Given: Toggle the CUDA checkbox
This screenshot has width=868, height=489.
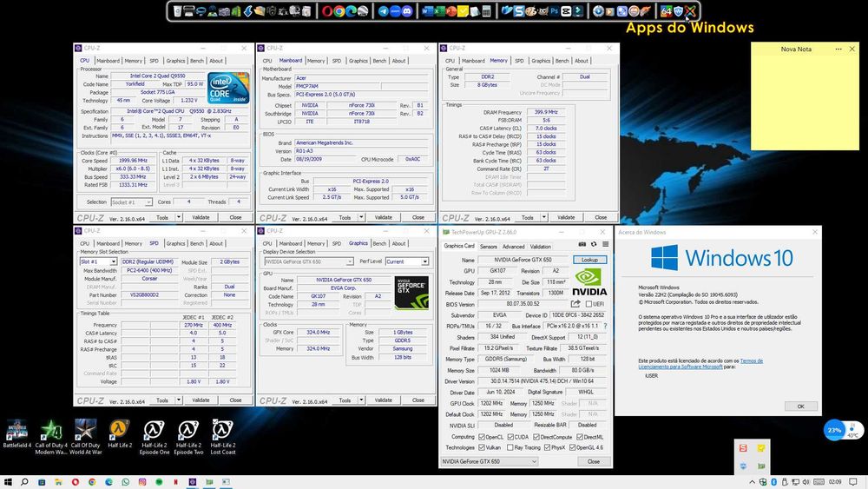Looking at the screenshot, I should 511,437.
